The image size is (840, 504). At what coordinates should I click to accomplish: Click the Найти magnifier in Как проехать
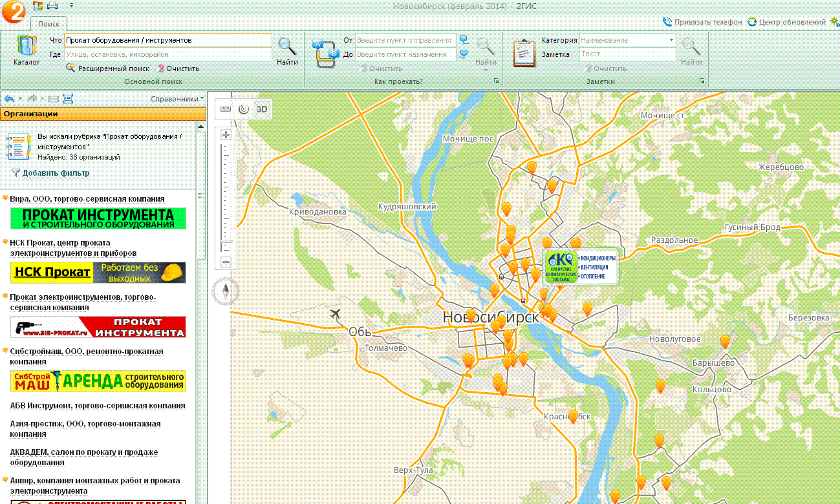click(x=486, y=51)
